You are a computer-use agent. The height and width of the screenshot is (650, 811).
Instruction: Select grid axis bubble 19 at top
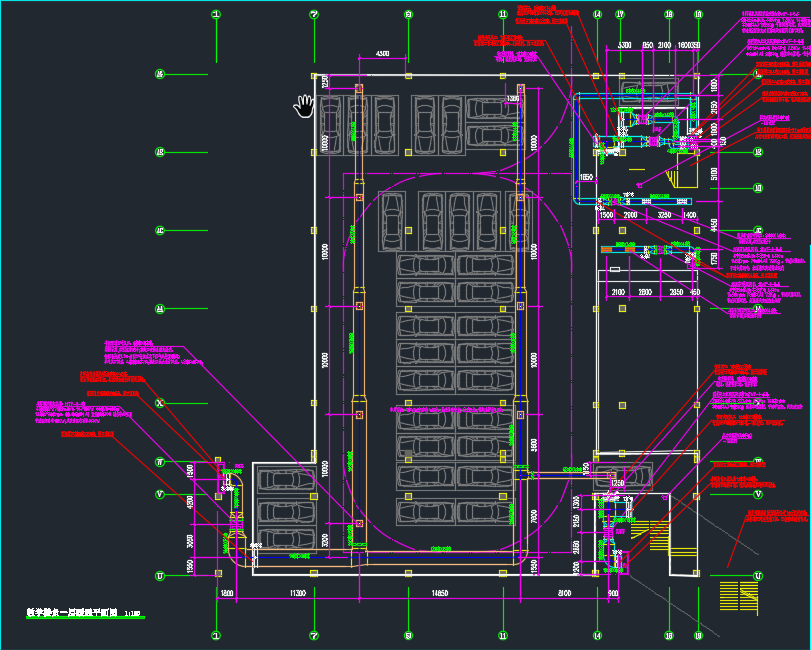click(698, 14)
